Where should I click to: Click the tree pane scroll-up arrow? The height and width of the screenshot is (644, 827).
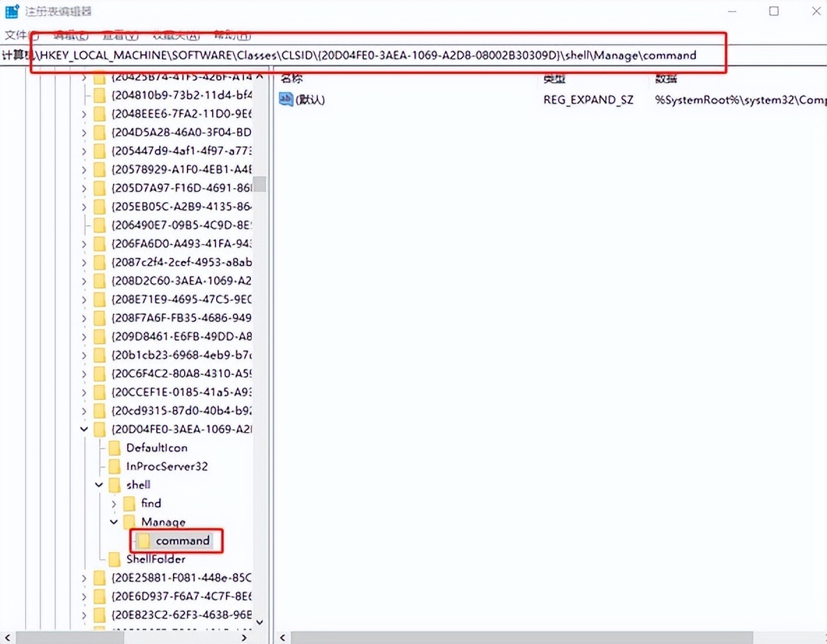259,77
